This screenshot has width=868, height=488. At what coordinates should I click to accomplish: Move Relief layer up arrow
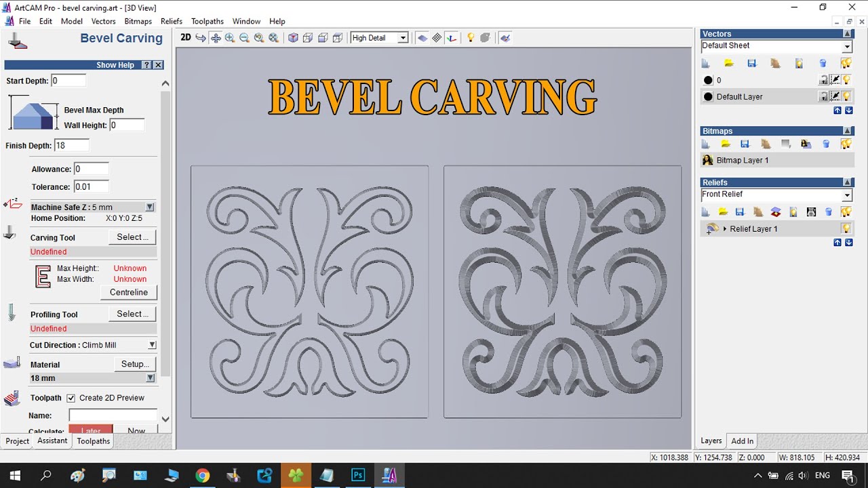click(837, 243)
